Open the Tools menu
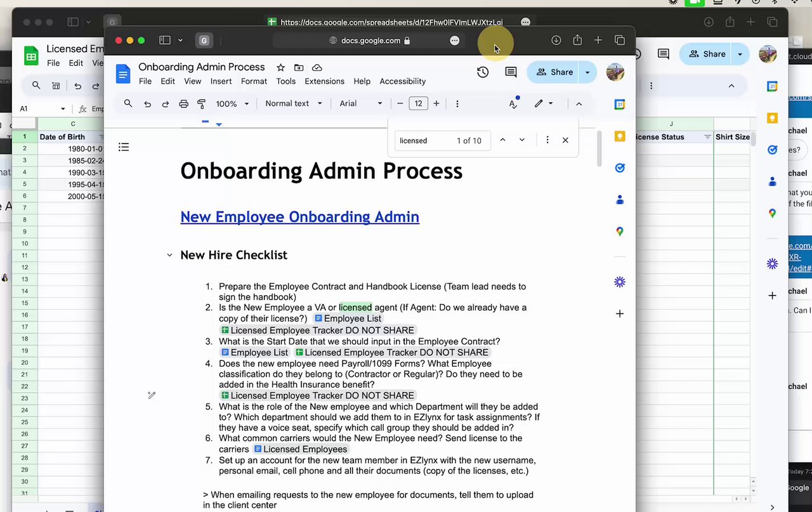The image size is (812, 512). (x=286, y=81)
